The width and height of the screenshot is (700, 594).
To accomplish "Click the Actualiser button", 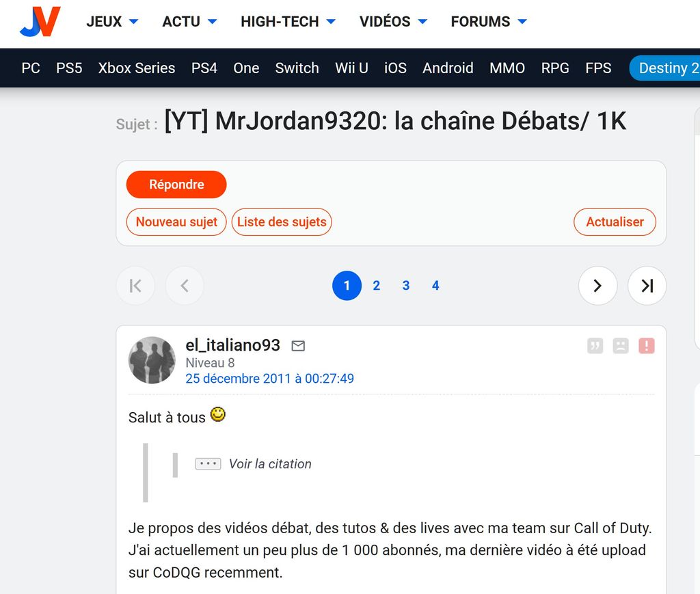I will click(615, 221).
